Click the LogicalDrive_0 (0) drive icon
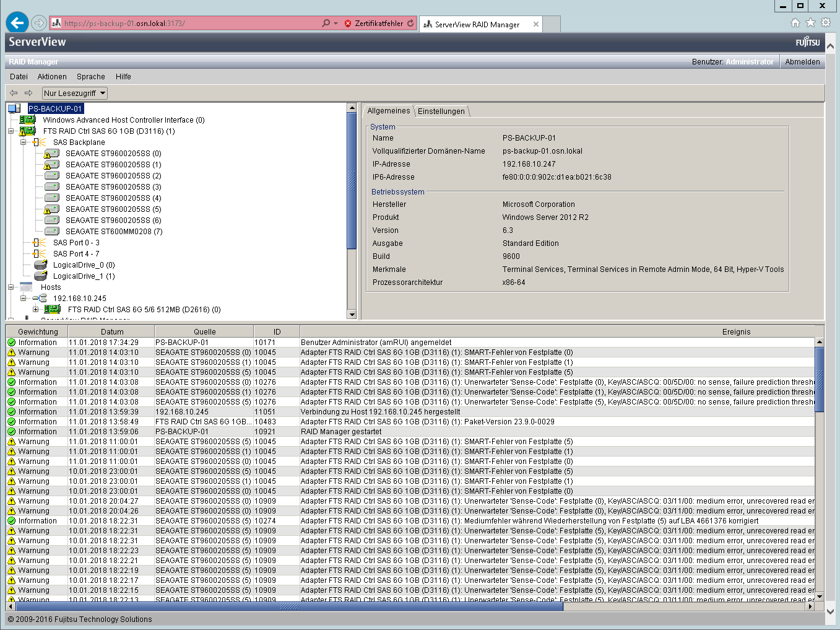 tap(41, 265)
